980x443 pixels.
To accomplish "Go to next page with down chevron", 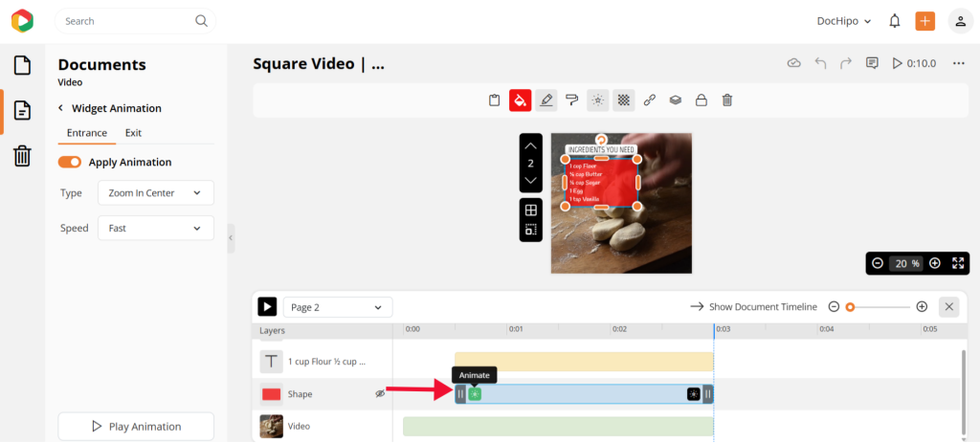I will point(530,180).
